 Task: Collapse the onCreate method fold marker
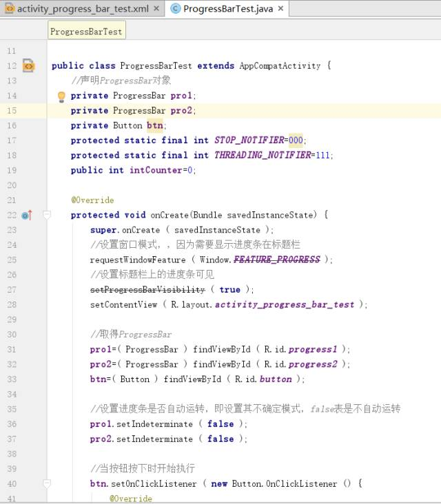(47, 215)
